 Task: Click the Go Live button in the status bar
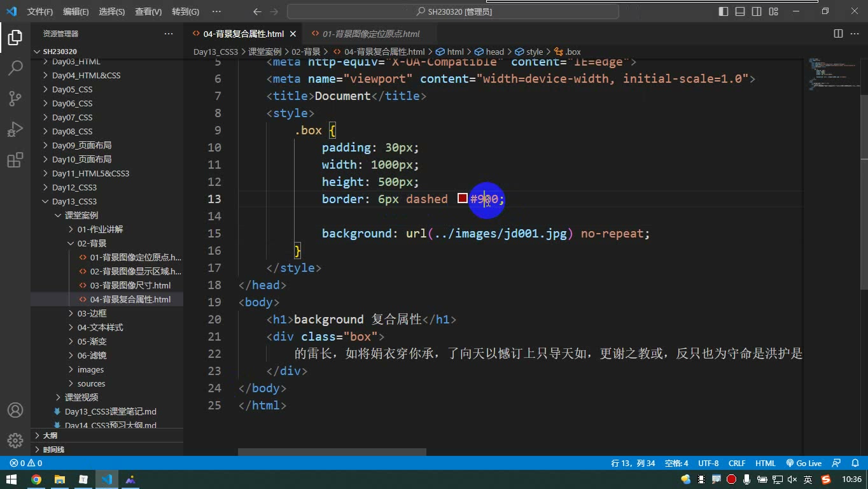[x=804, y=464]
